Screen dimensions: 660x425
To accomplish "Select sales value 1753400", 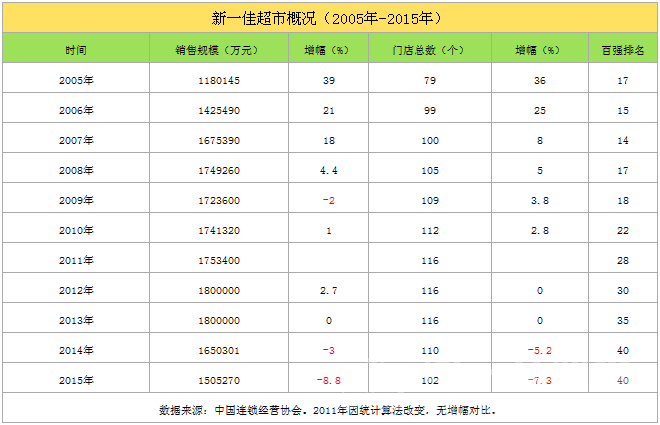I will 219,260.
